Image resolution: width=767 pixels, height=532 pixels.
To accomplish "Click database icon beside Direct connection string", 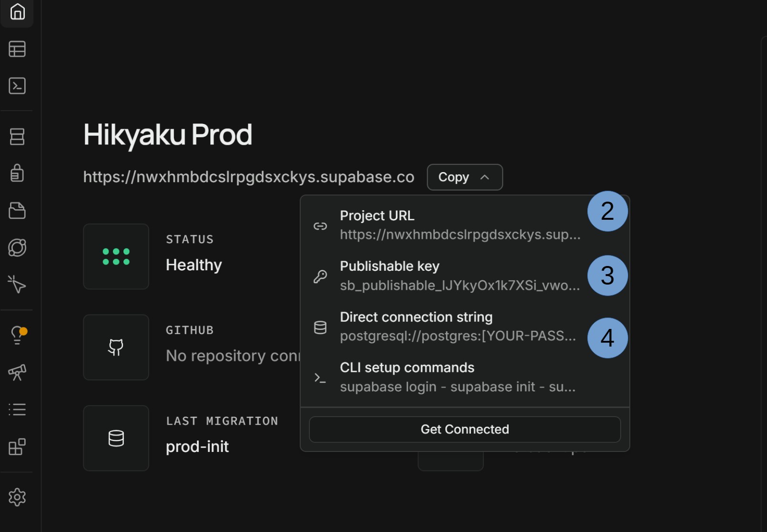I will click(x=320, y=327).
